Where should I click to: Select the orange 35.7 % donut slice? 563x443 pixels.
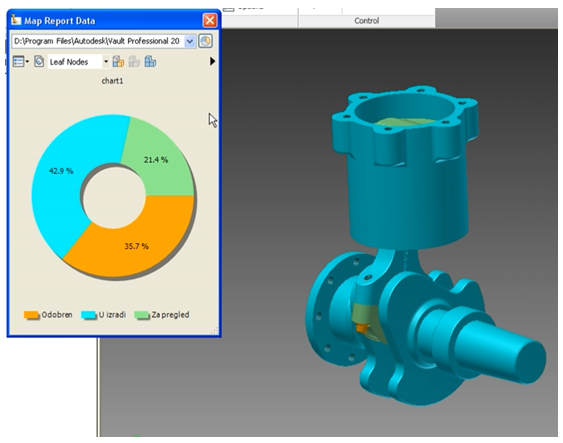[137, 246]
